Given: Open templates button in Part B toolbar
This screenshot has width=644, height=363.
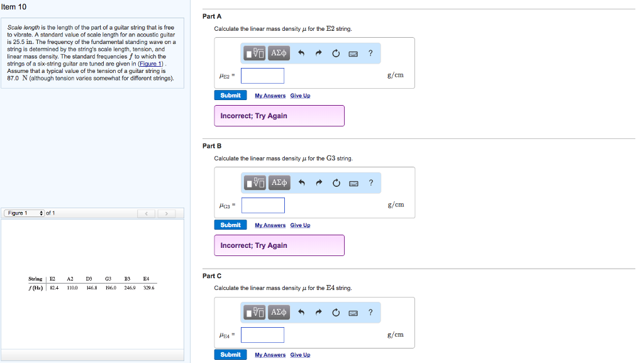Looking at the screenshot, I should 255,182.
